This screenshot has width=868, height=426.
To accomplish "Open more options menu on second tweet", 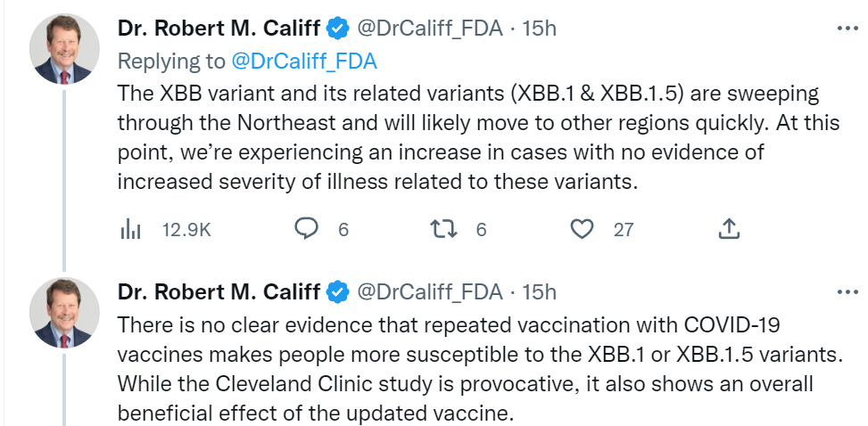I will pyautogui.click(x=846, y=291).
